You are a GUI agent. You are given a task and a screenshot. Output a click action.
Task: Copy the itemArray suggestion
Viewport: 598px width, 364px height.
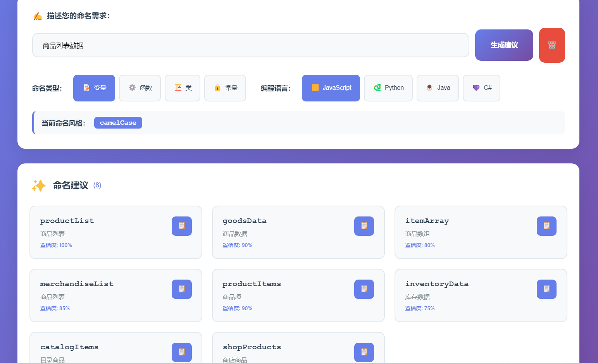[x=546, y=226]
